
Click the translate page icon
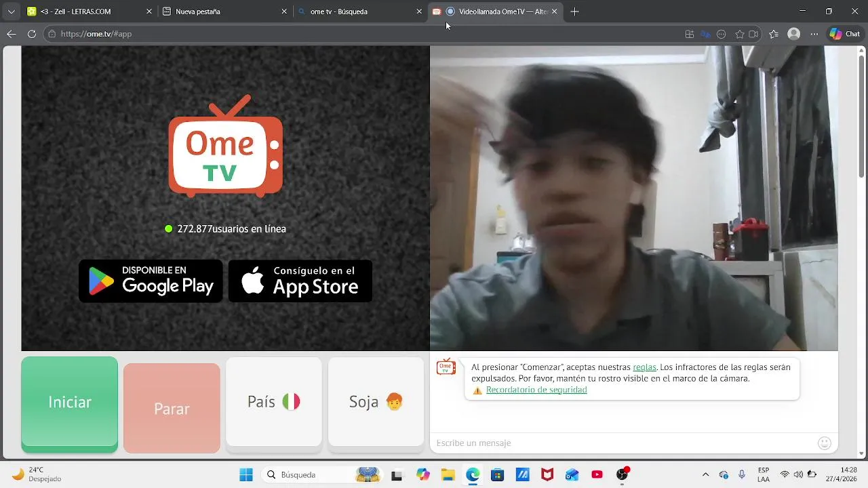tap(705, 34)
